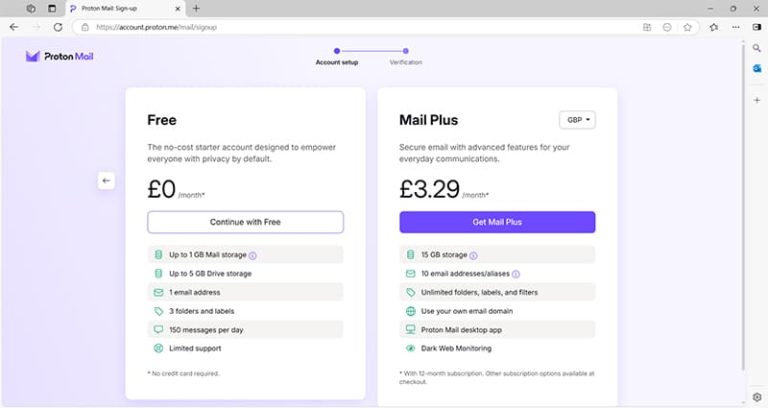768x408 pixels.
Task: Show info about 1 GB Mail storage
Action: click(253, 255)
